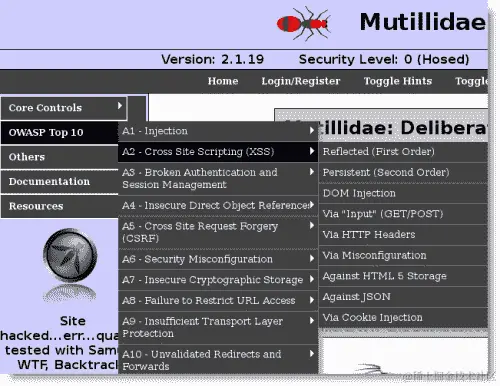Select A7 - Insecure Cryptographic Storage
This screenshot has height=386, width=500.
(218, 280)
